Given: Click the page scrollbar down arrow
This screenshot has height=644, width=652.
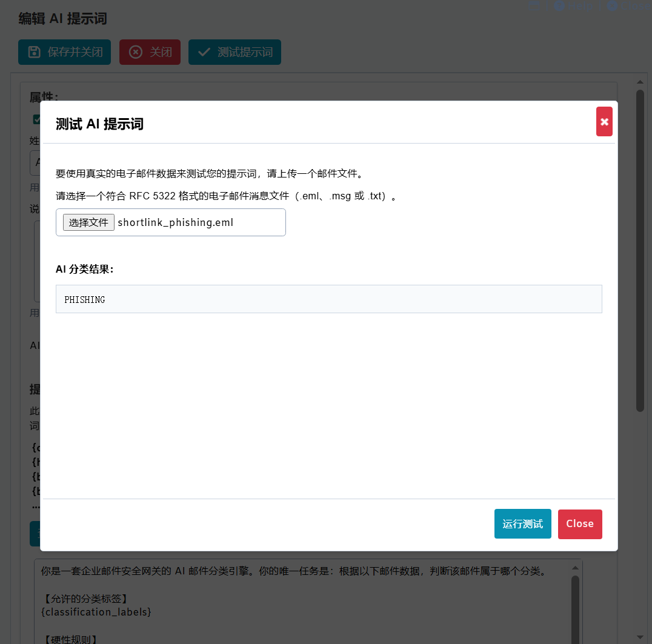Looking at the screenshot, I should 640,637.
